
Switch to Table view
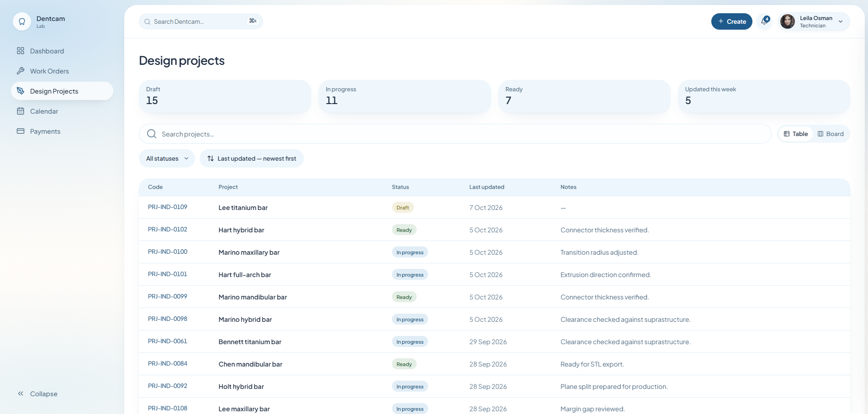point(796,134)
